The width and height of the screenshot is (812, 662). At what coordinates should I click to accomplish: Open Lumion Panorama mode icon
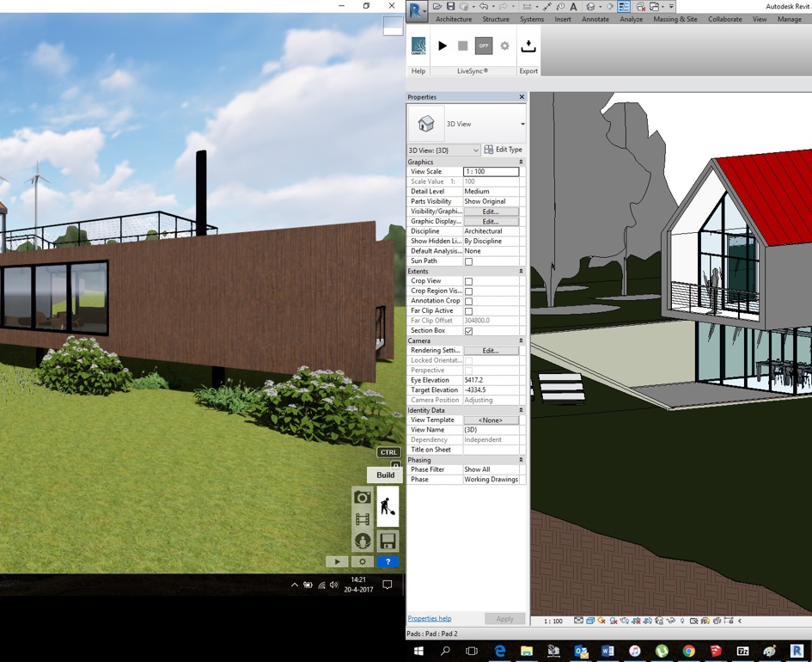pyautogui.click(x=363, y=541)
